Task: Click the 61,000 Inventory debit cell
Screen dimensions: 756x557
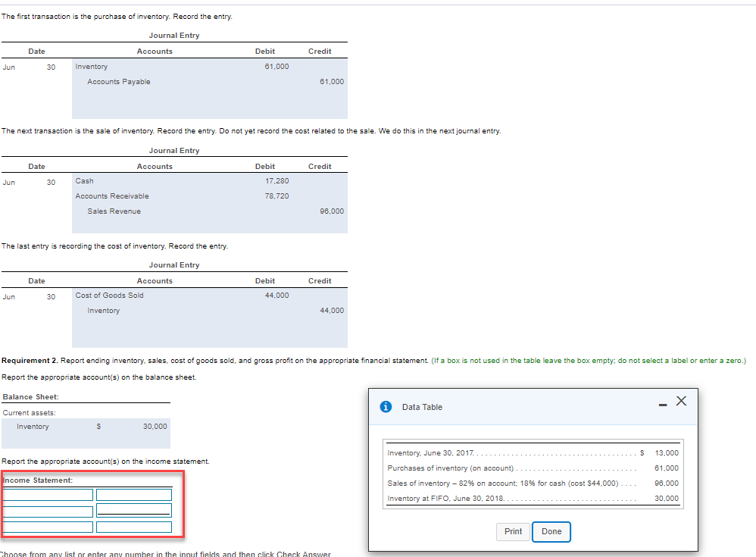Action: (278, 67)
